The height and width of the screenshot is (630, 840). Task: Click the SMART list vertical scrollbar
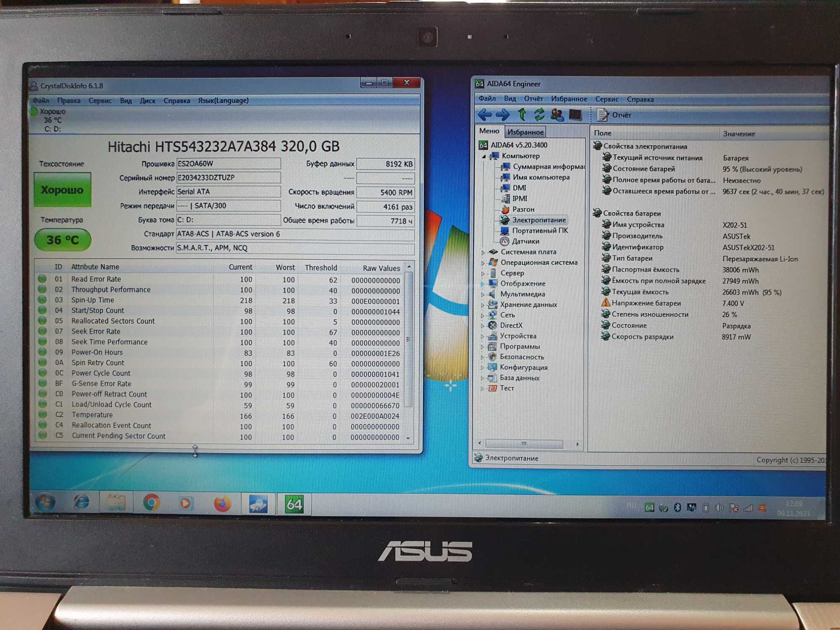point(408,352)
